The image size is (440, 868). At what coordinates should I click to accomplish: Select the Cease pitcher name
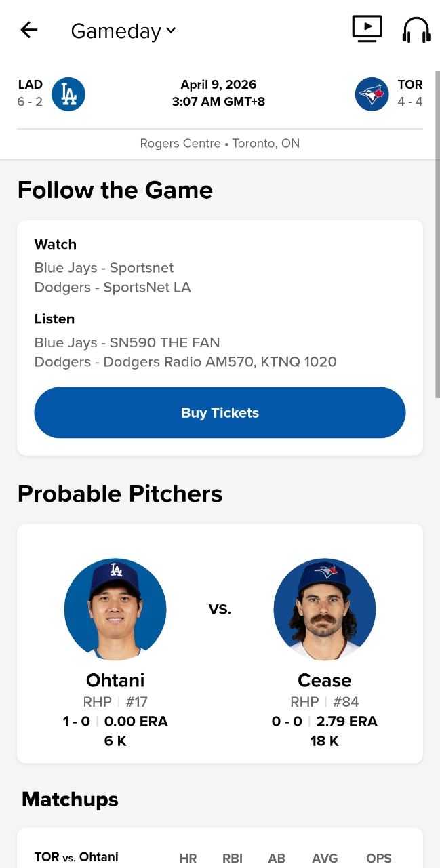(325, 680)
